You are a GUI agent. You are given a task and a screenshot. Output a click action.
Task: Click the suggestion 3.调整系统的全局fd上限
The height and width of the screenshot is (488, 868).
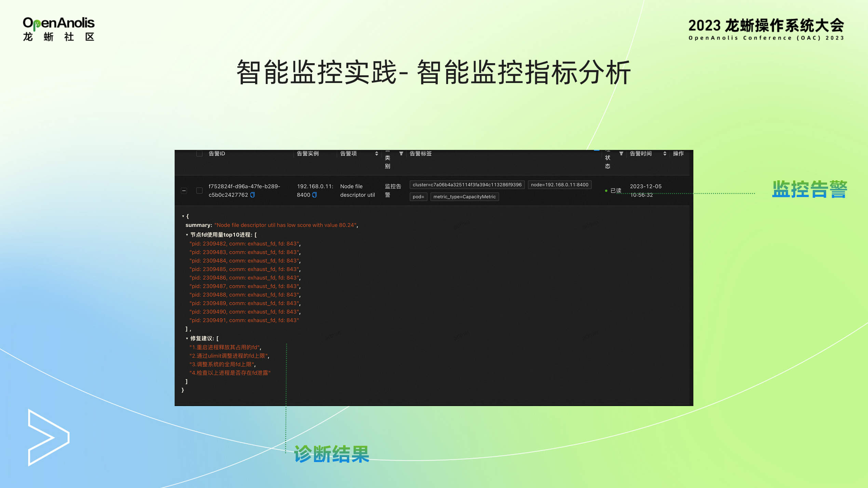click(222, 364)
